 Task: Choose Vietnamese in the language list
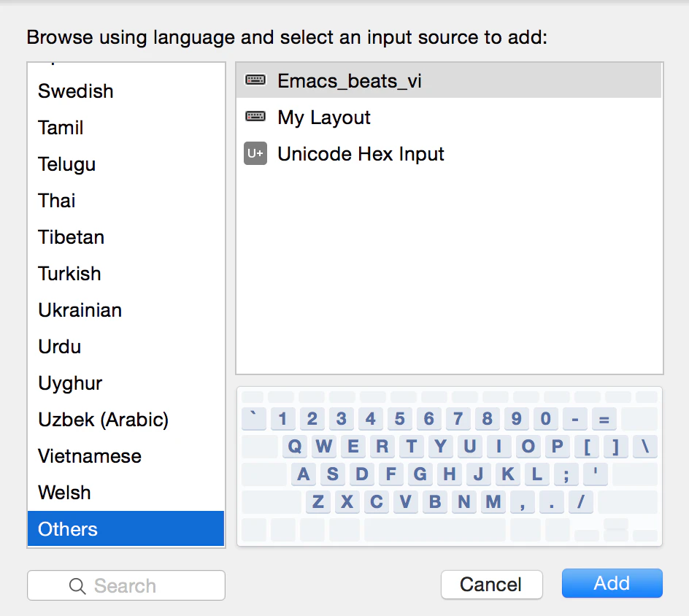[126, 455]
